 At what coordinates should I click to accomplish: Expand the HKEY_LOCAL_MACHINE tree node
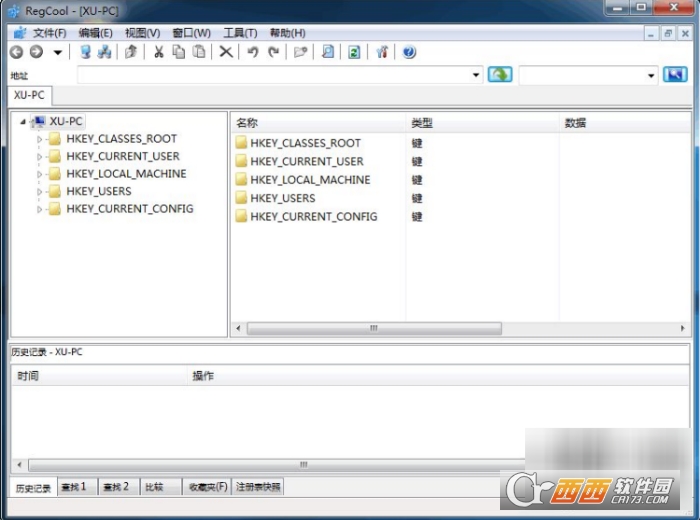click(x=40, y=174)
